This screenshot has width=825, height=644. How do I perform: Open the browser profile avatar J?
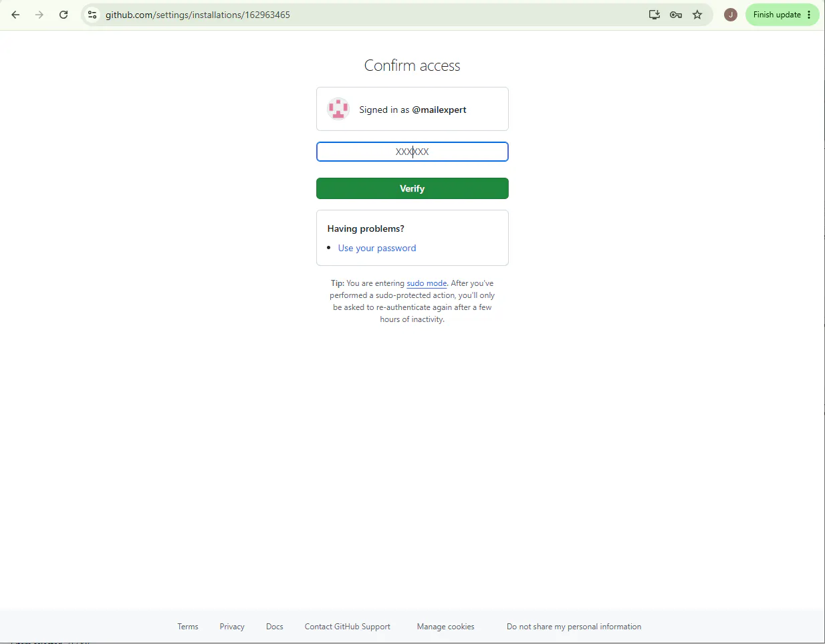click(731, 15)
